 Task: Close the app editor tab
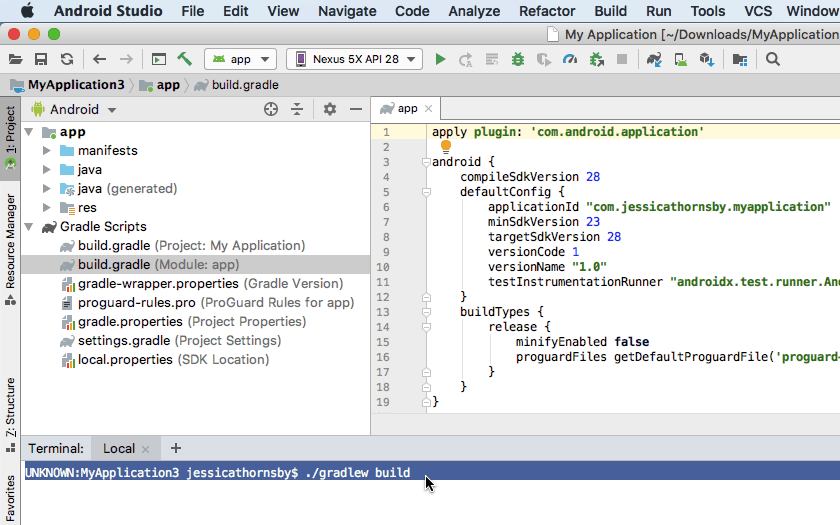(x=428, y=109)
